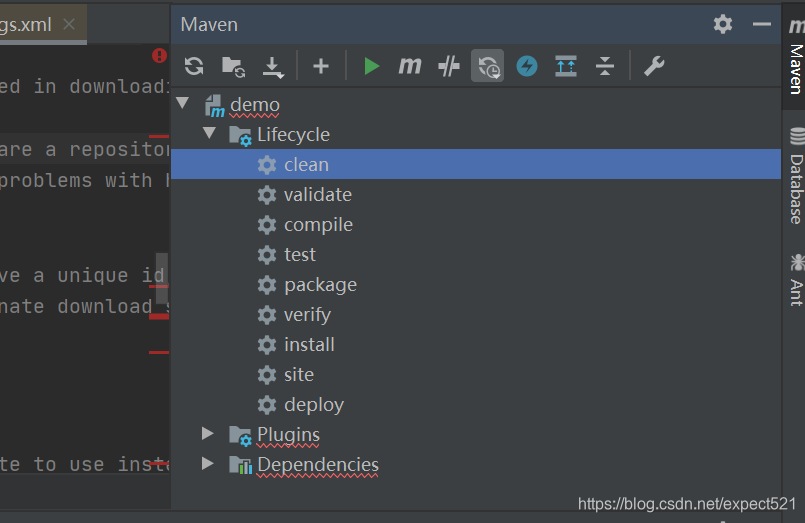Run Maven build with green play icon
This screenshot has height=523, width=805.
[371, 66]
